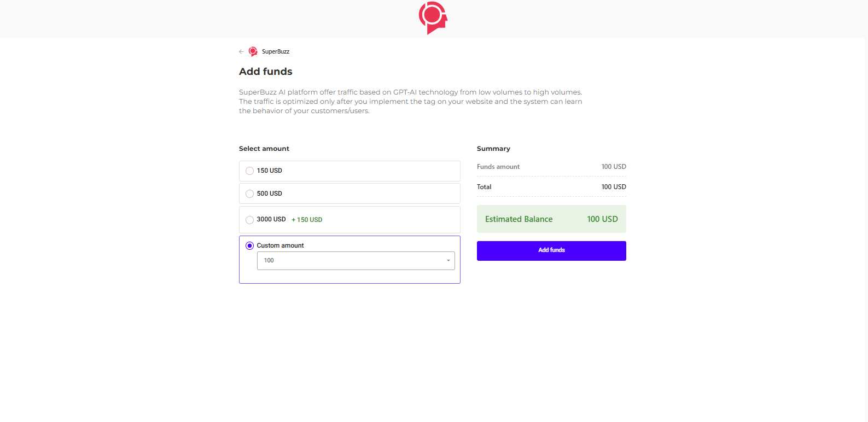Screen dimensions: 868x422
Task: Choose the 3000 USD radio option
Action: pyautogui.click(x=249, y=220)
